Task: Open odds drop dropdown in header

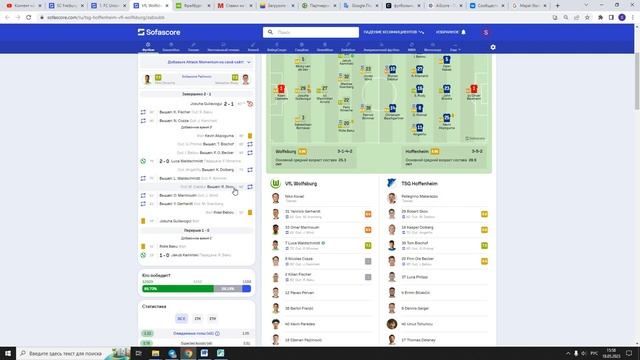Action: pos(393,32)
